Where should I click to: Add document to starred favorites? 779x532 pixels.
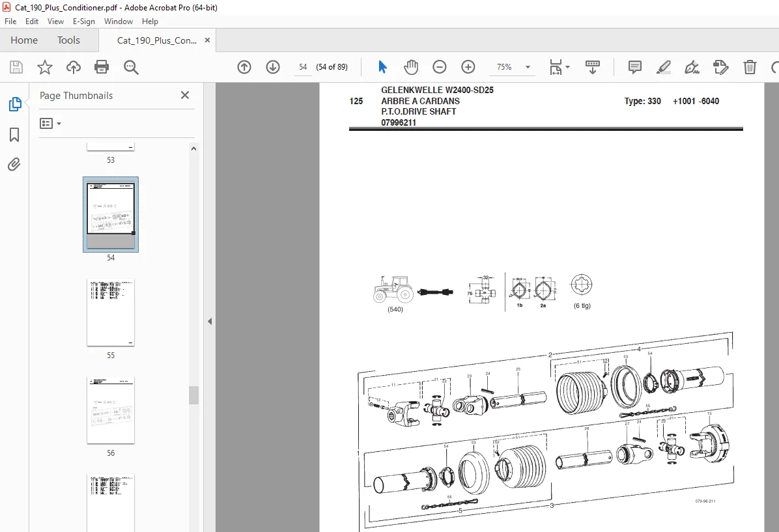point(45,67)
